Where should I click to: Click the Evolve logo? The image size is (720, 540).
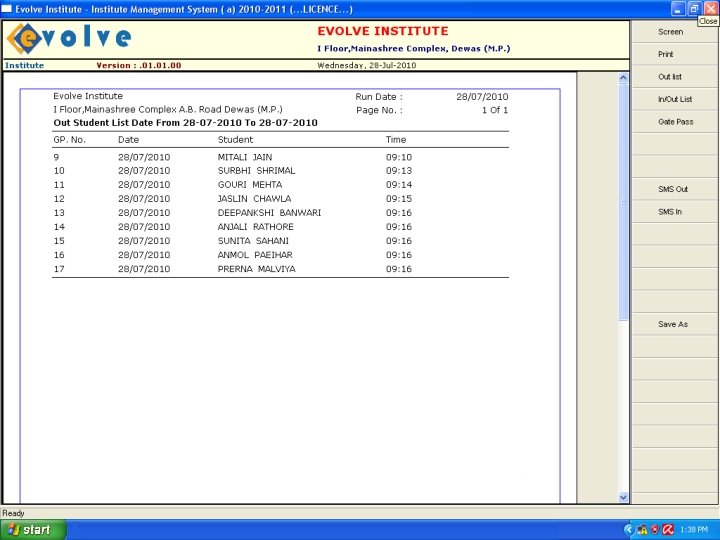coord(69,39)
